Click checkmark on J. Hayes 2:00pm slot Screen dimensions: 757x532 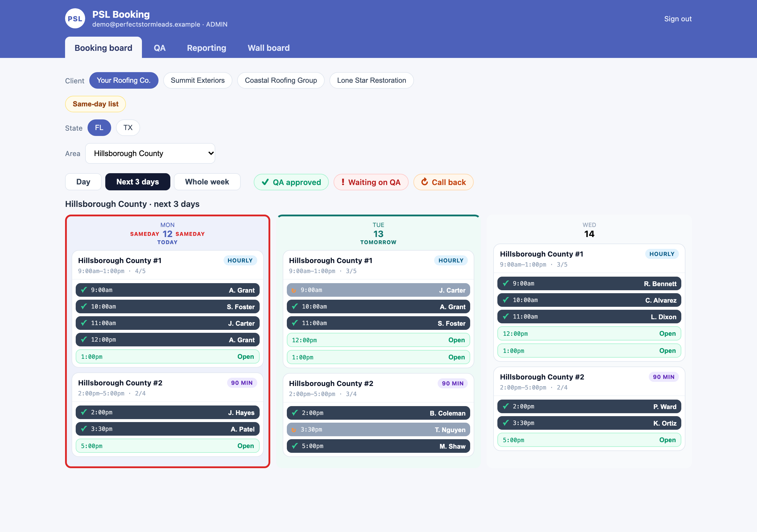tap(84, 412)
